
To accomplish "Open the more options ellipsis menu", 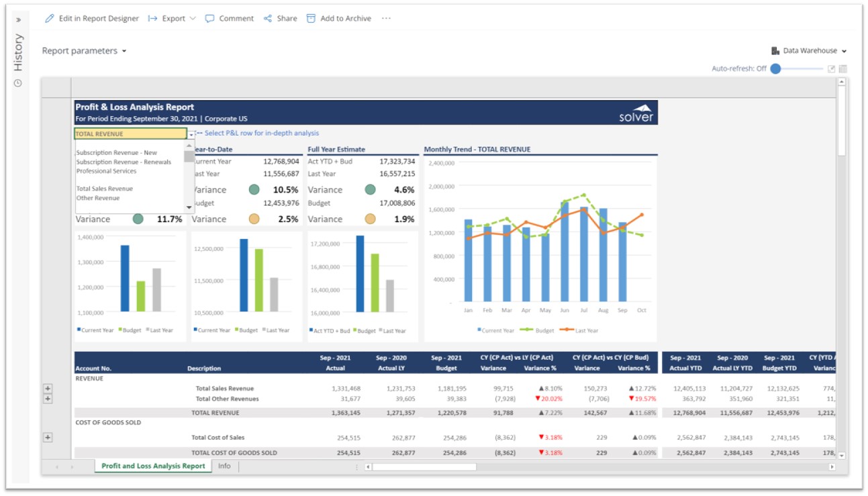I will coord(386,19).
